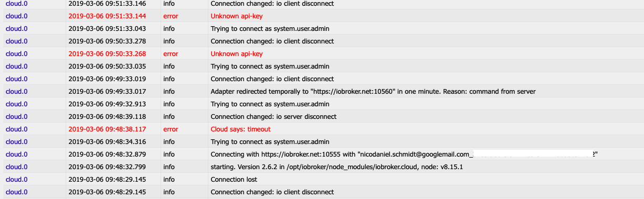Image resolution: width=644 pixels, height=199 pixels.
Task: Select the timestamp 2019-03-06 09:49:33.017
Action: coord(107,92)
